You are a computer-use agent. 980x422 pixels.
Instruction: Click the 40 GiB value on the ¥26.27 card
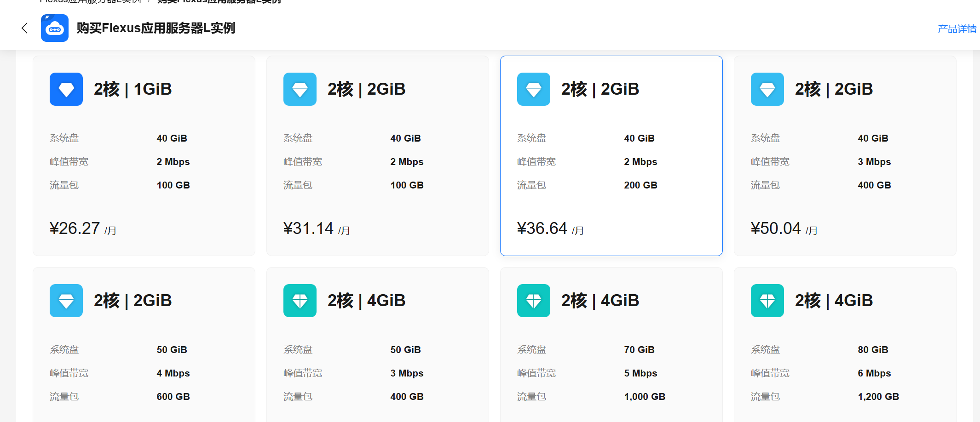coord(172,138)
